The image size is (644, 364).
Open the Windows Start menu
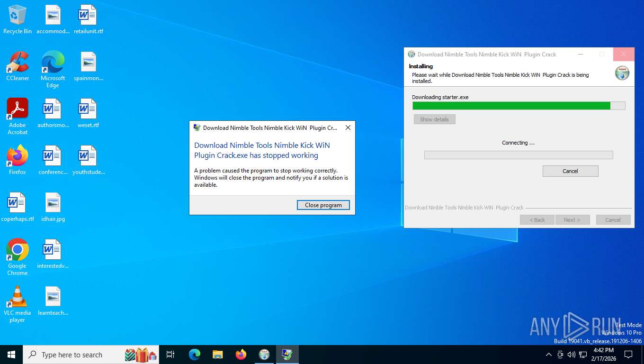click(x=11, y=355)
